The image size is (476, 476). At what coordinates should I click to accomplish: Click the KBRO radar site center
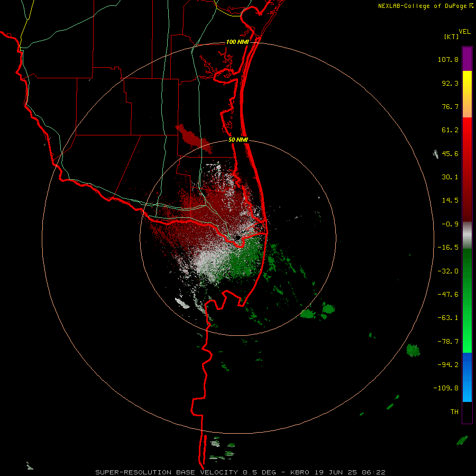(237, 237)
